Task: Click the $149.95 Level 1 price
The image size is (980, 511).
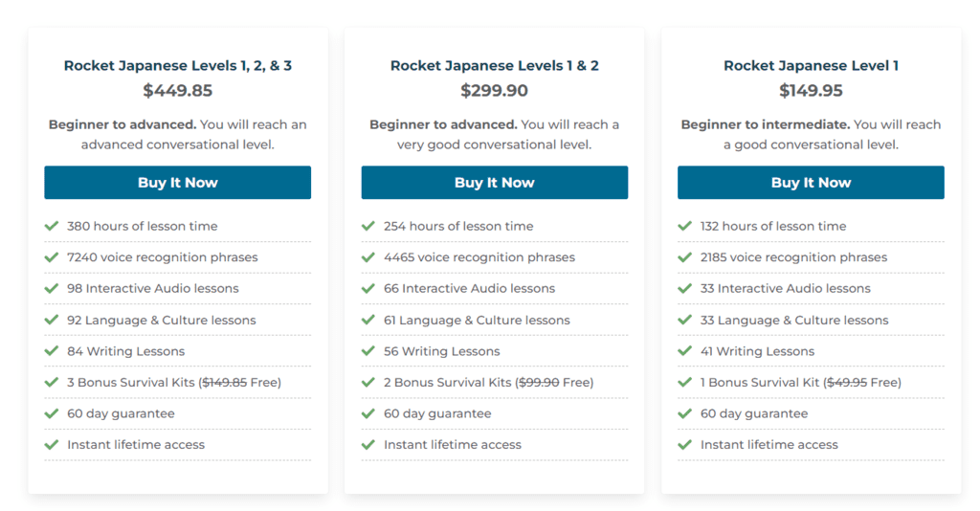Action: [x=811, y=91]
